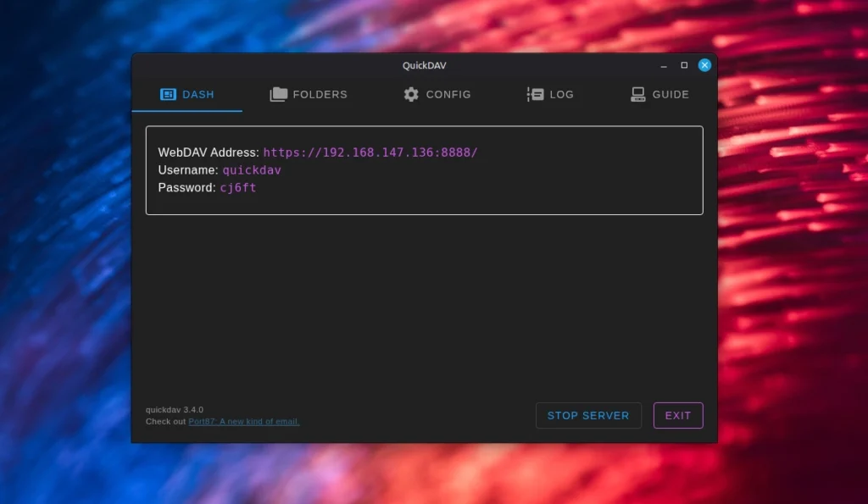Select the cj6ft password text

236,188
